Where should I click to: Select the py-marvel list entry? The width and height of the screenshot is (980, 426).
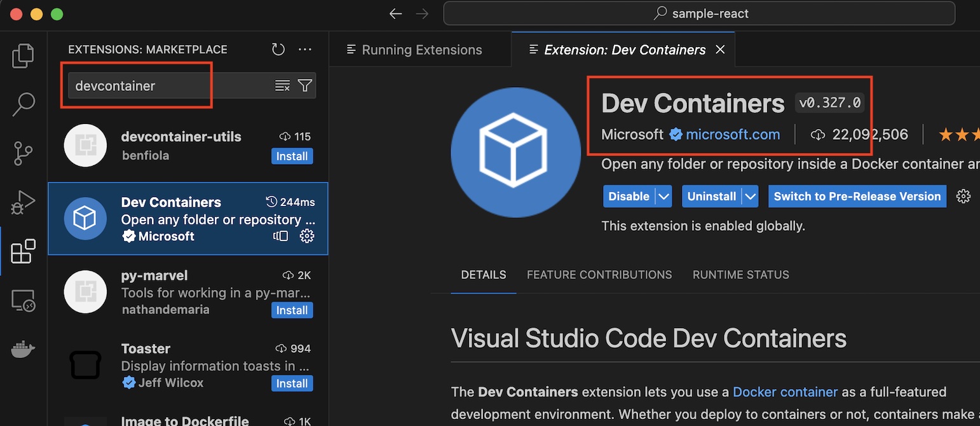[188, 292]
